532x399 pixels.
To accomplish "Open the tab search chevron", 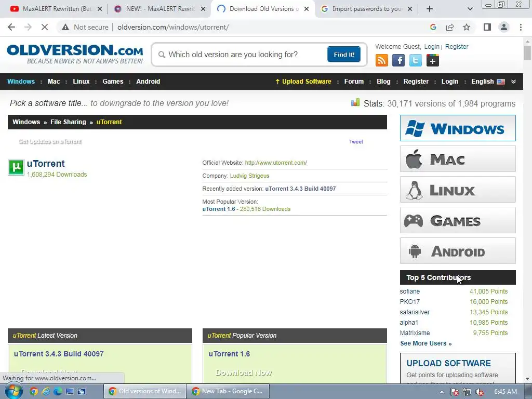I will 470,9.
